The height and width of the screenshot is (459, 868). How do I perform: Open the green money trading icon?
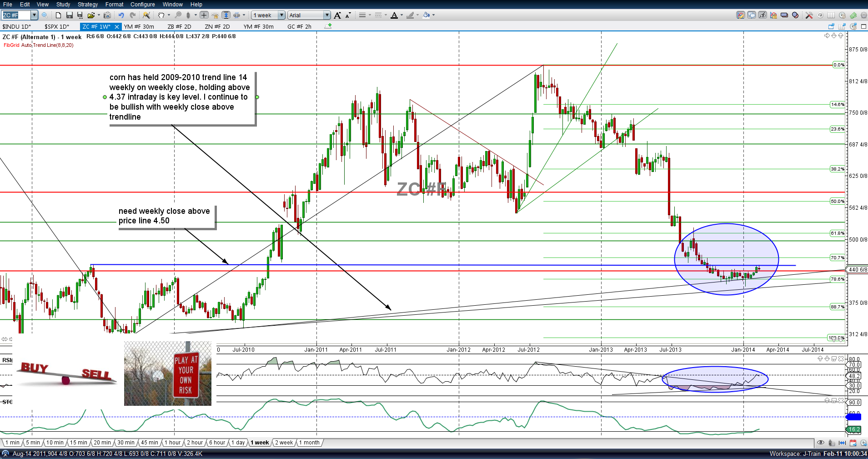click(x=853, y=15)
